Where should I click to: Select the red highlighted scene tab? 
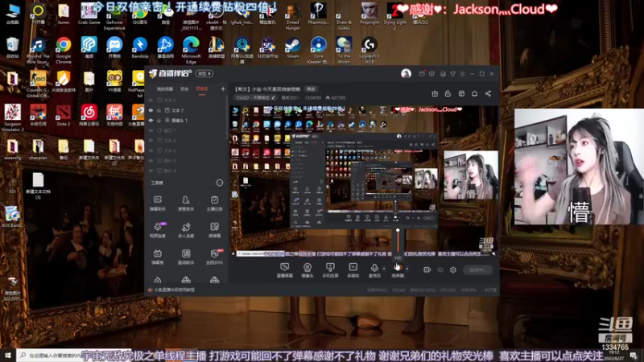coord(202,89)
